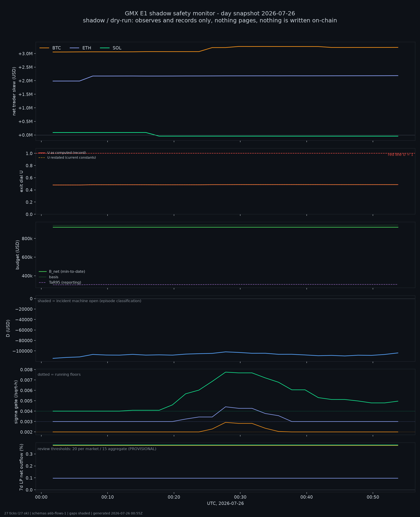Click the '0.007' sigma gate tick
420x517 pixels.
(x=26, y=380)
